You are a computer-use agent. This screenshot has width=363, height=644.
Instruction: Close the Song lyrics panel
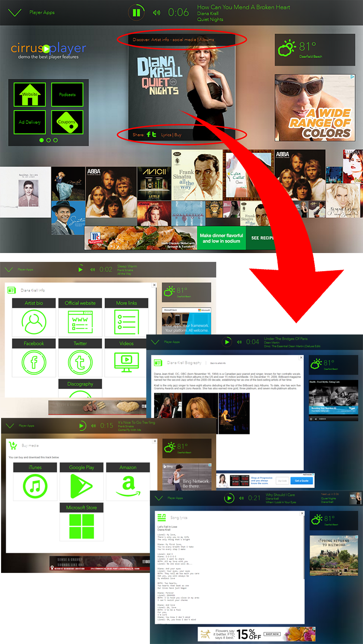pyautogui.click(x=302, y=512)
